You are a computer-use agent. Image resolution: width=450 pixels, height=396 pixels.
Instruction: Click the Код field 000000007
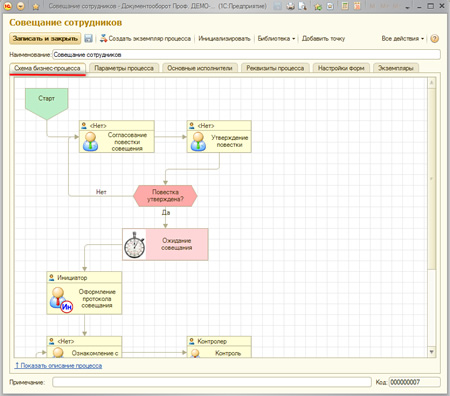(415, 382)
